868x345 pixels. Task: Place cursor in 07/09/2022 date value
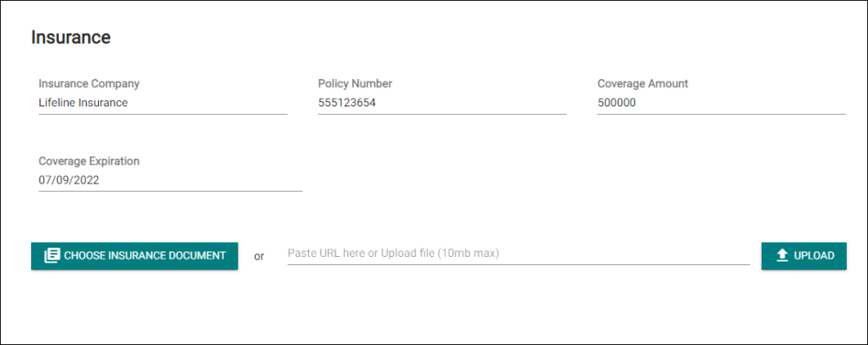69,180
